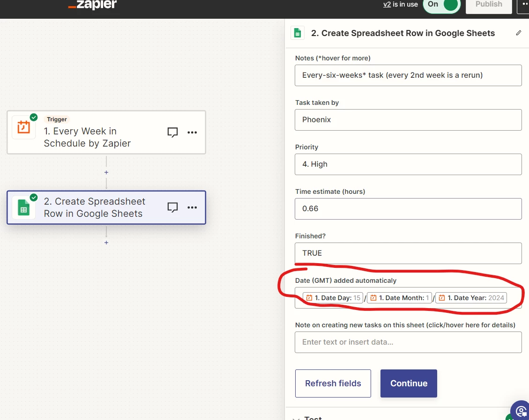This screenshot has width=529, height=420.
Task: Toggle the Zap On switch
Action: [x=442, y=5]
